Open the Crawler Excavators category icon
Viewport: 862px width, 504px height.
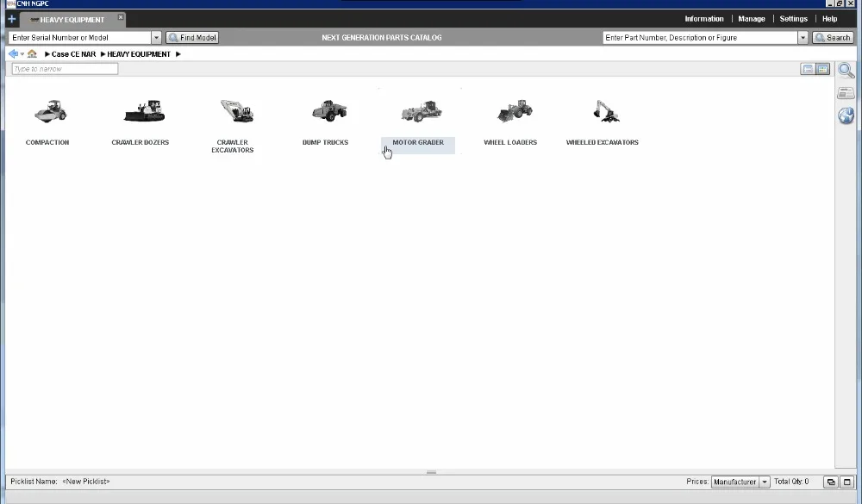236,111
